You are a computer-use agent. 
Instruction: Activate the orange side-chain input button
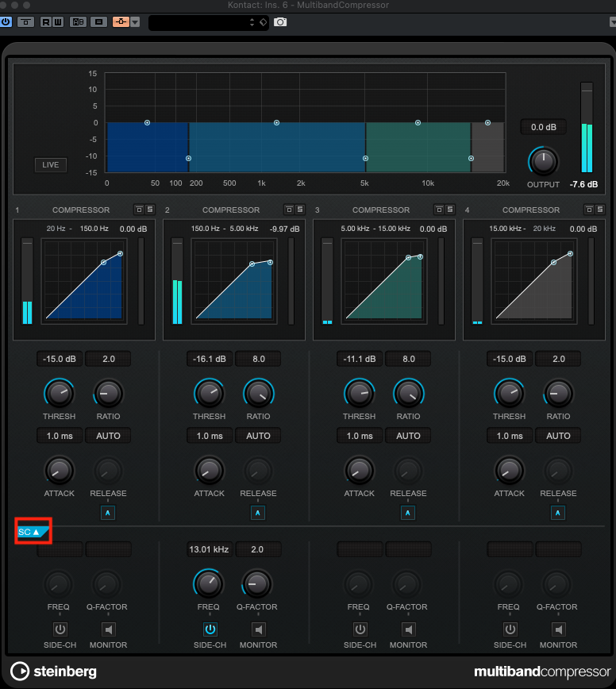click(x=121, y=22)
